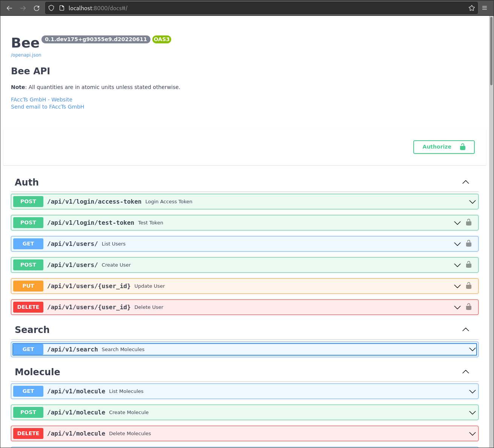Click the padlock icon on Create User row
494x448 pixels.
[469, 265]
